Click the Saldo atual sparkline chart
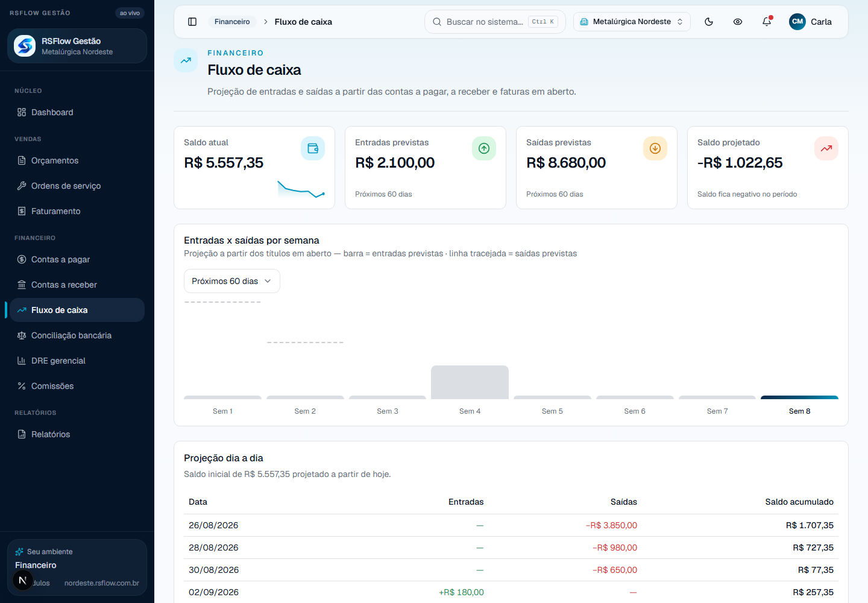The width and height of the screenshot is (868, 603). (x=301, y=189)
